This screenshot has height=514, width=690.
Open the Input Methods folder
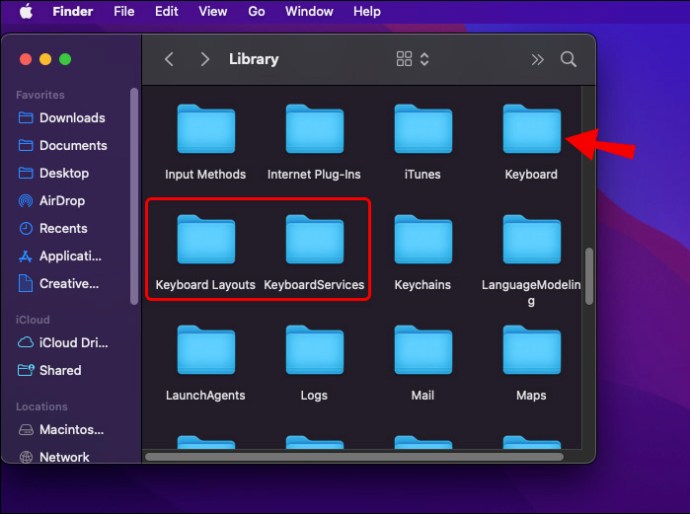205,131
